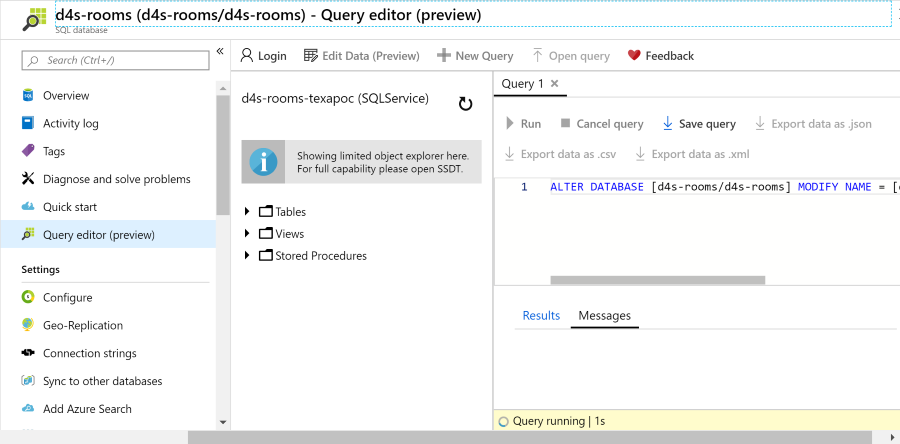Click the Export data as .xml arrow icon
The width and height of the screenshot is (900, 444).
tap(640, 154)
